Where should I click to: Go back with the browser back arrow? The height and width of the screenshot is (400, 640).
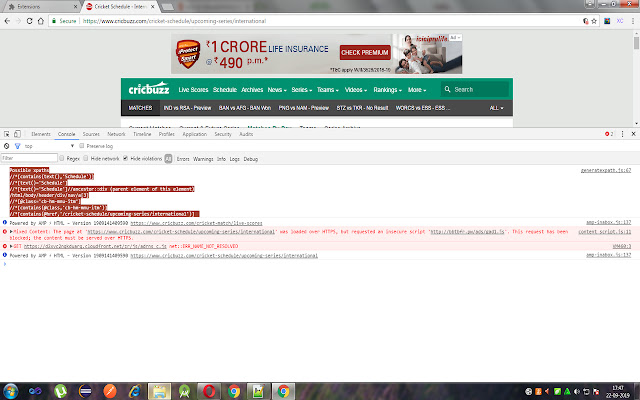(x=7, y=21)
